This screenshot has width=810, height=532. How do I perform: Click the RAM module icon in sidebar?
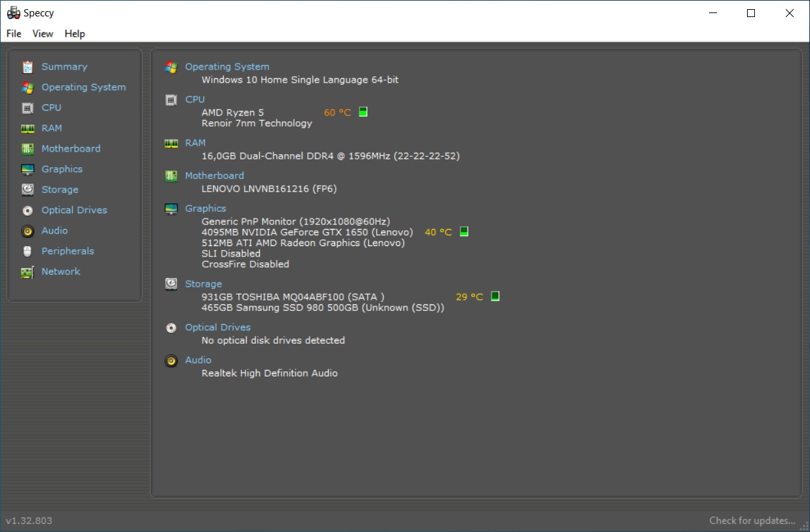pos(28,129)
